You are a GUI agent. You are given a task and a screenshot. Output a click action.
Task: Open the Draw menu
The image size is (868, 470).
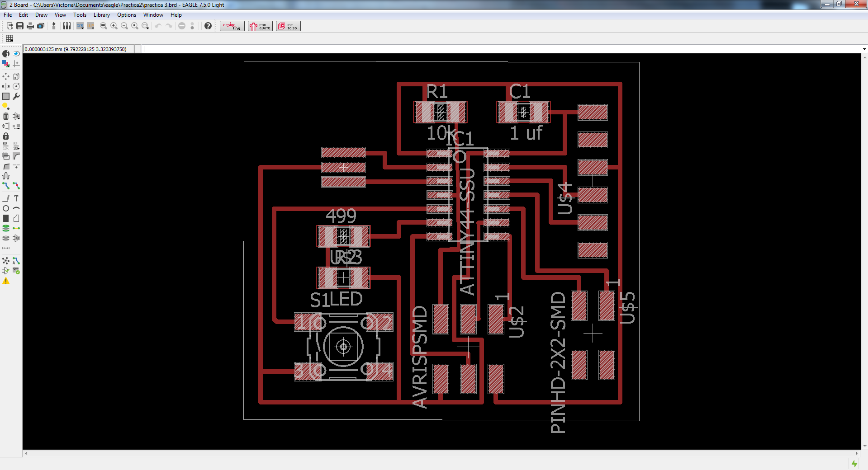click(x=41, y=15)
